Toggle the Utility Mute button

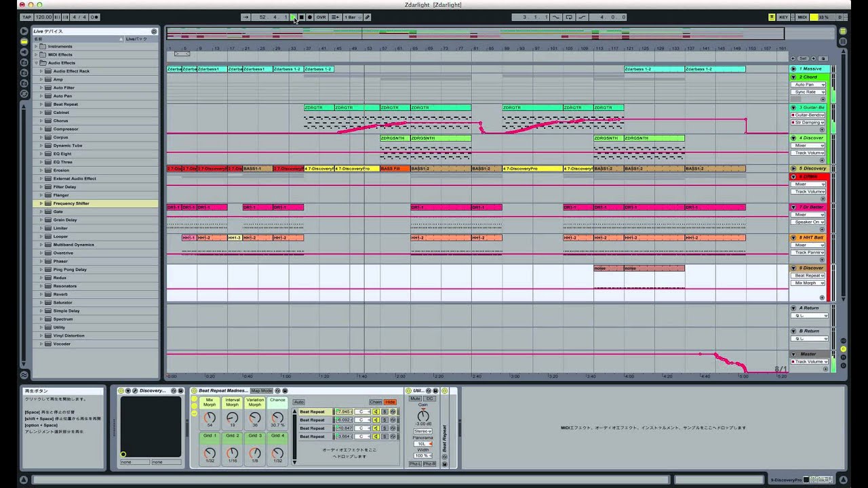coord(416,399)
